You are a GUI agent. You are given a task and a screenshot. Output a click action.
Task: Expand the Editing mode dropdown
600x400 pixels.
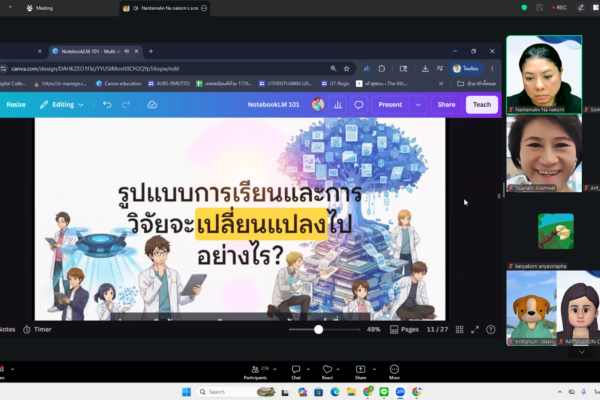tap(62, 104)
